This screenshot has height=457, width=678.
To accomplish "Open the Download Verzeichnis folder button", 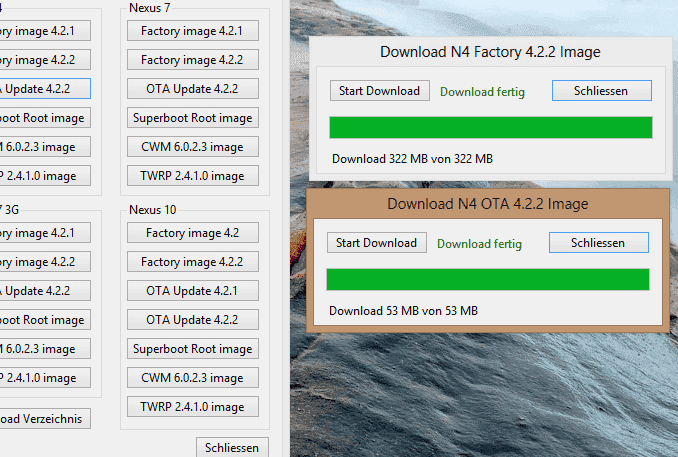I will 45,419.
